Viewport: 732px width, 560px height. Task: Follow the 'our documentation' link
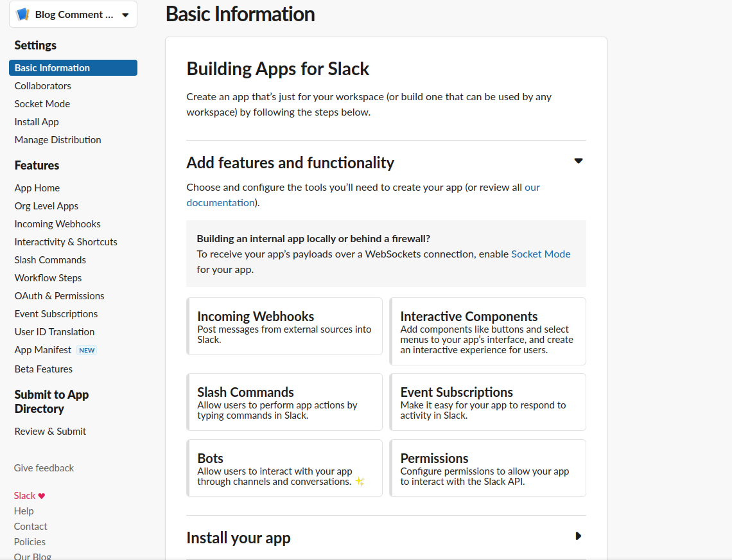coord(221,203)
